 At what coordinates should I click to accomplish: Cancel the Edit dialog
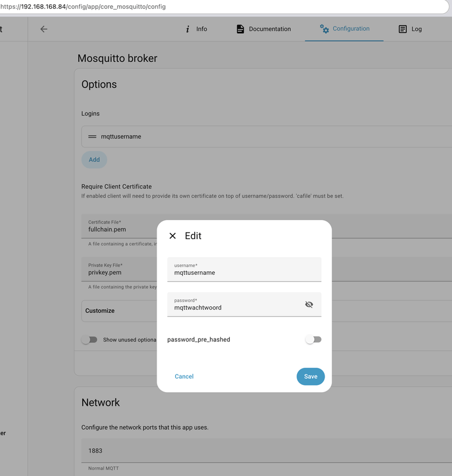click(x=184, y=377)
